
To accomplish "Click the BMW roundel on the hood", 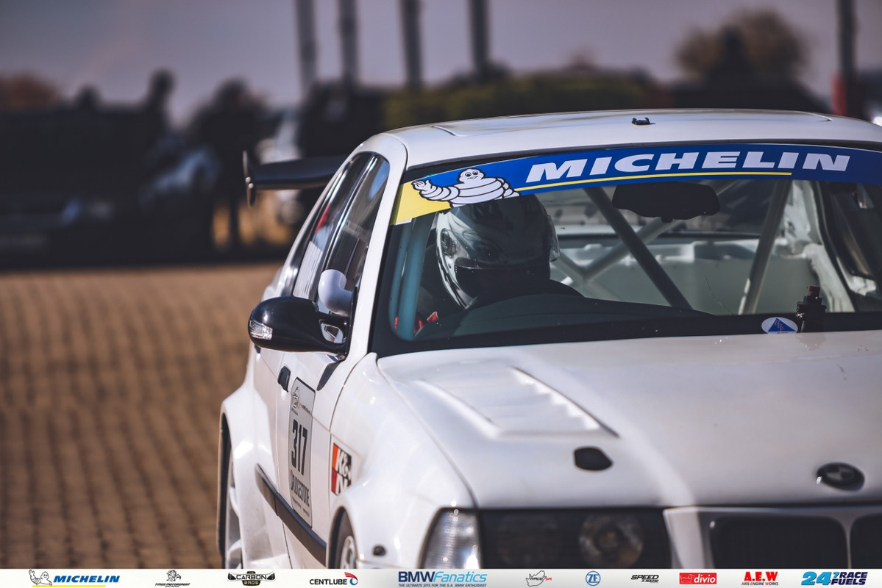I will tap(840, 476).
